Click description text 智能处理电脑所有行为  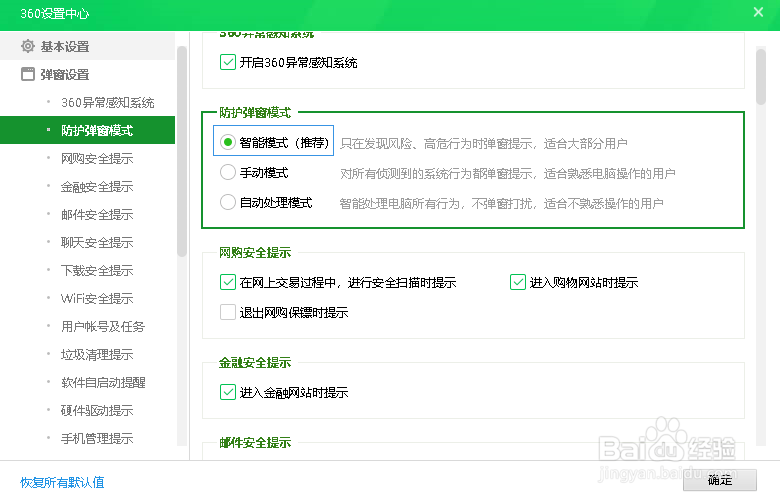(x=399, y=203)
